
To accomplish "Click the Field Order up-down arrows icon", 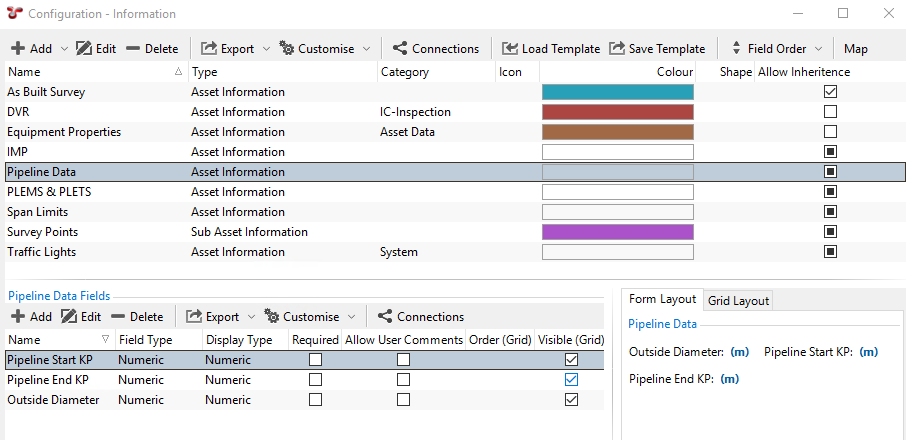I will [736, 49].
